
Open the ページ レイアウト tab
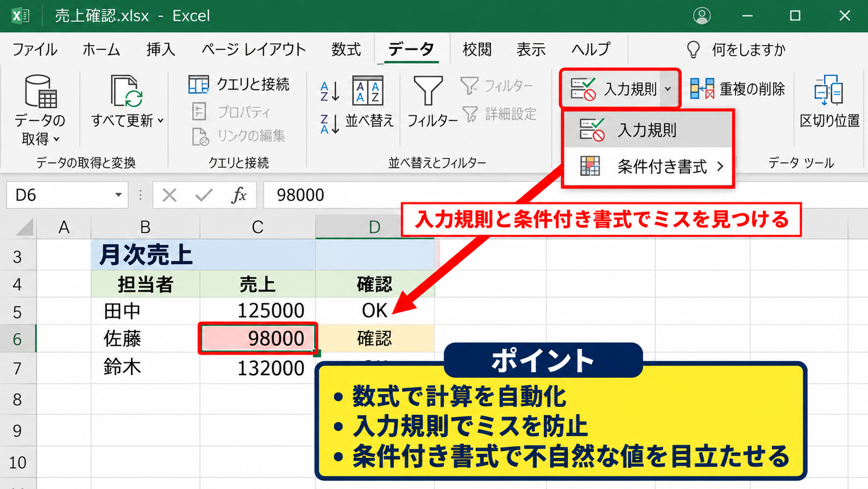[253, 49]
